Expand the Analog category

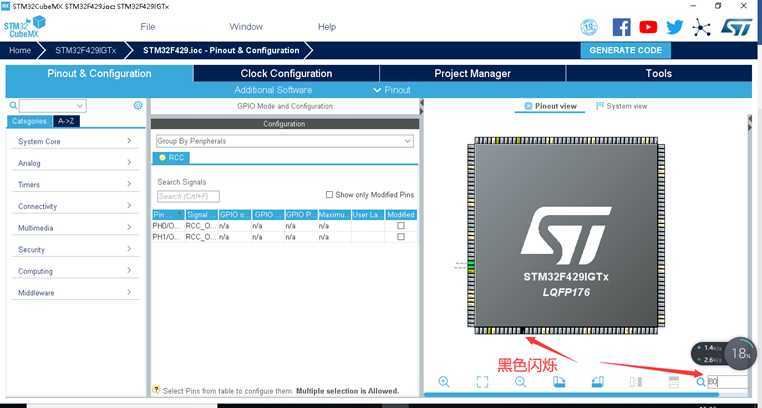[75, 163]
